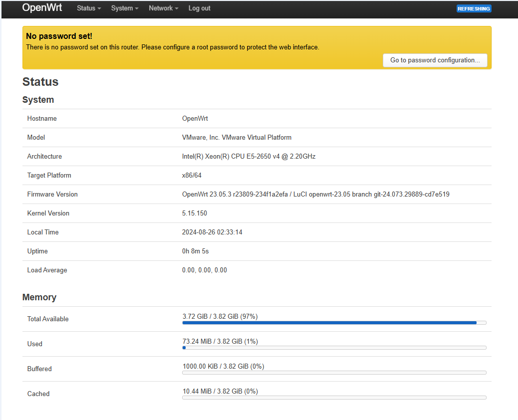Click the No password set warning banner
The width and height of the screenshot is (518, 420).
257,47
